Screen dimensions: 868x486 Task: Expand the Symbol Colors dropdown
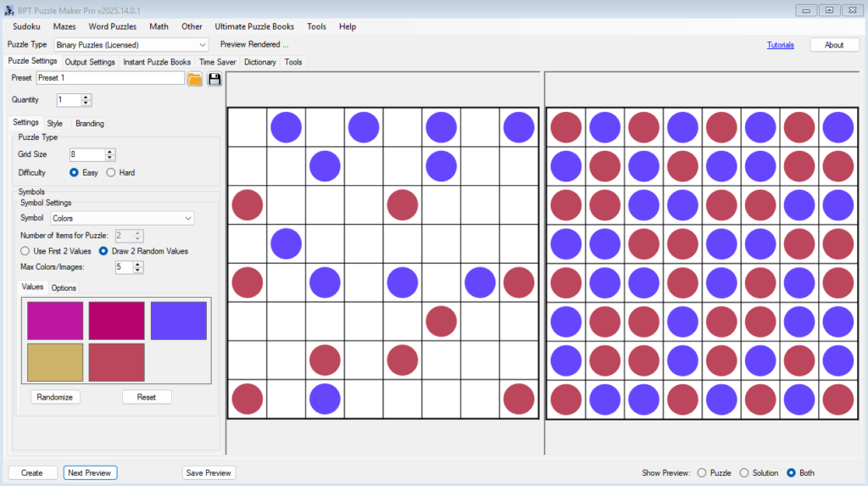tap(117, 218)
